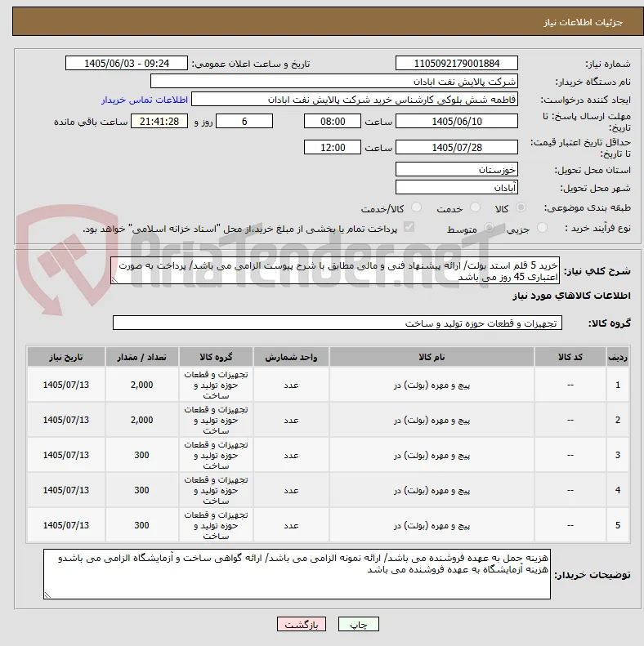Click the item name in row 2
Screen dimensions: 644x646
coord(432,421)
